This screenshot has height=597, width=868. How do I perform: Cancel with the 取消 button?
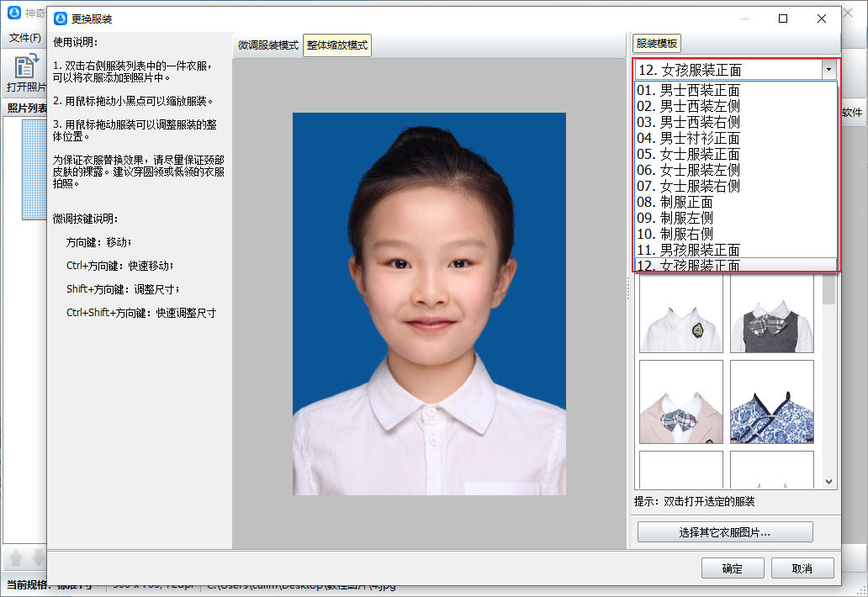coord(802,568)
